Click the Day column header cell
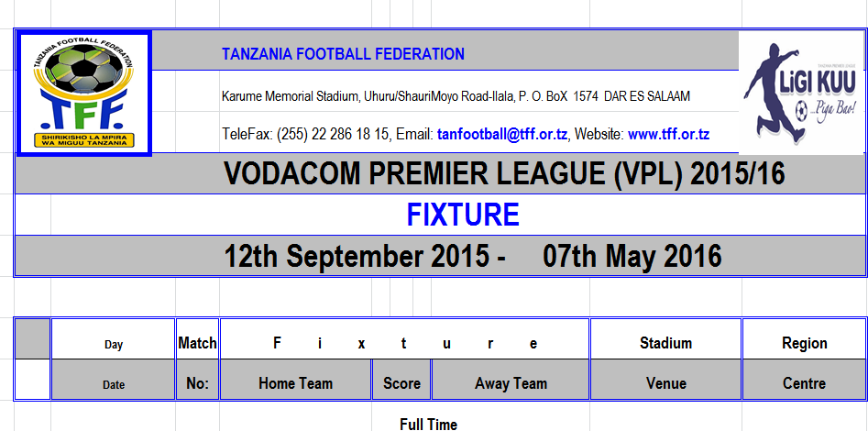Image resolution: width=868 pixels, height=431 pixels. [x=114, y=345]
